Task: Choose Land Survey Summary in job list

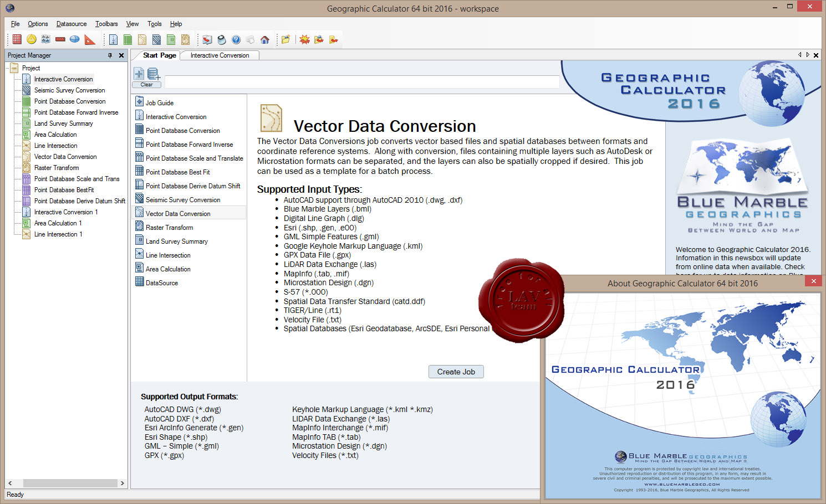Action: [x=176, y=241]
